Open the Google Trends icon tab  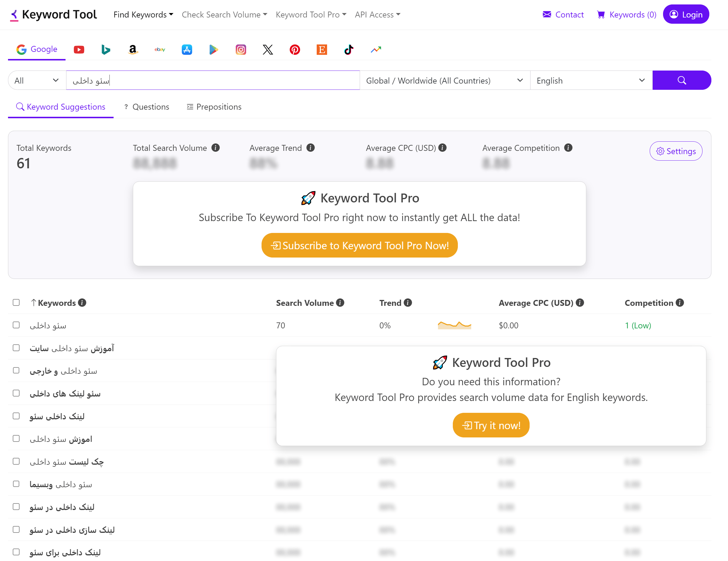pyautogui.click(x=376, y=49)
